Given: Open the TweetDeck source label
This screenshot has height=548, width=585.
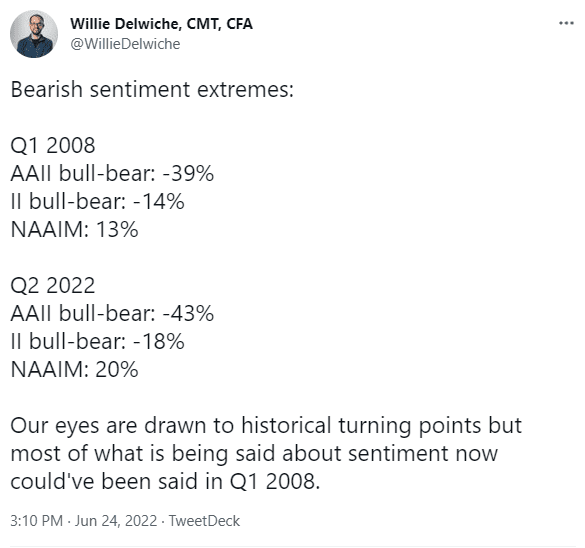Looking at the screenshot, I should tap(204, 521).
